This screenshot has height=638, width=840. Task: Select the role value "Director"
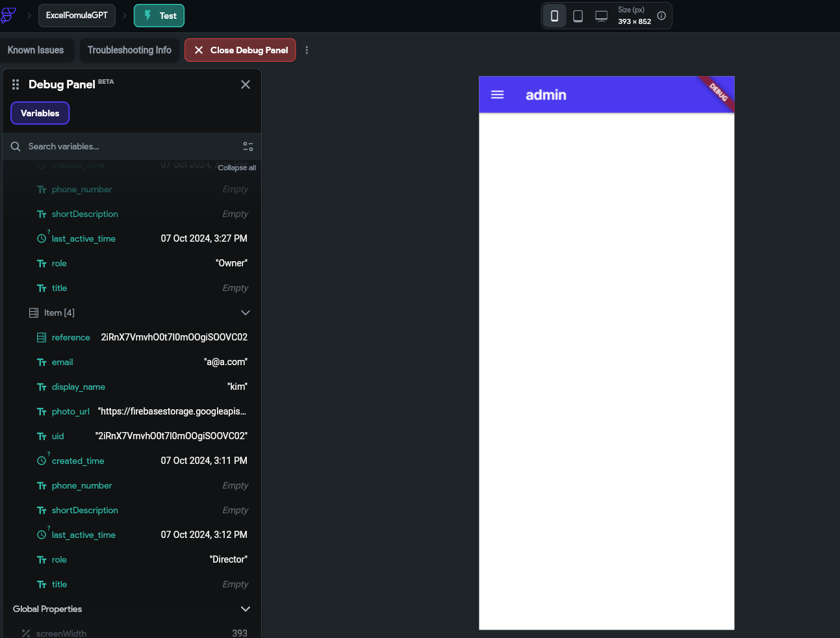229,559
